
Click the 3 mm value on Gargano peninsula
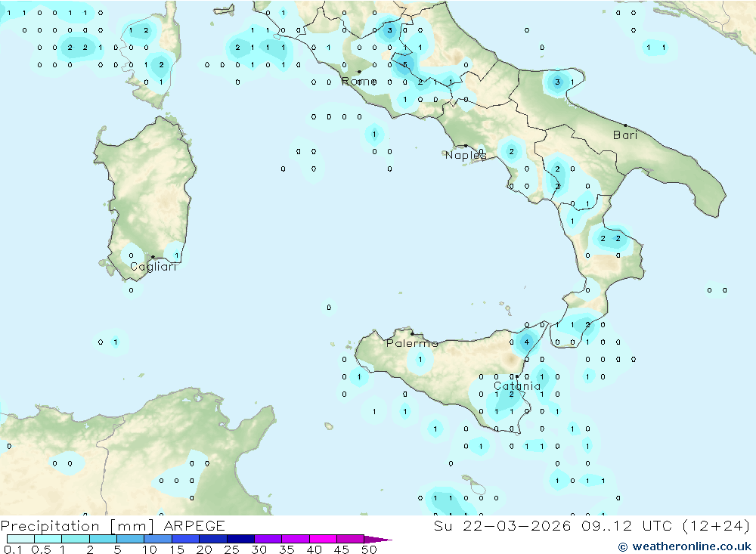coord(557,82)
